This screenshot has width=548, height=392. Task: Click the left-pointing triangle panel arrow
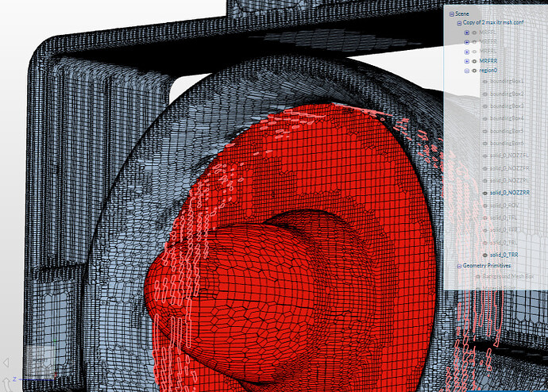click(x=6, y=363)
